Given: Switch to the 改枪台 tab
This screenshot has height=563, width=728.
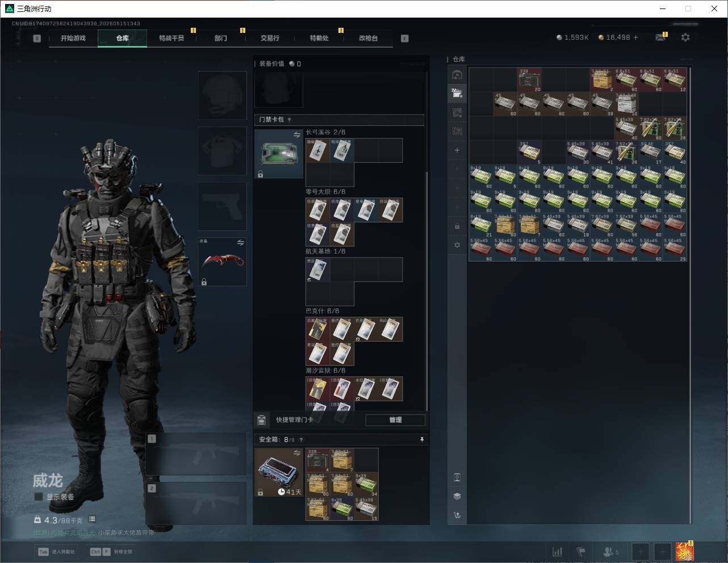Looking at the screenshot, I should (368, 38).
